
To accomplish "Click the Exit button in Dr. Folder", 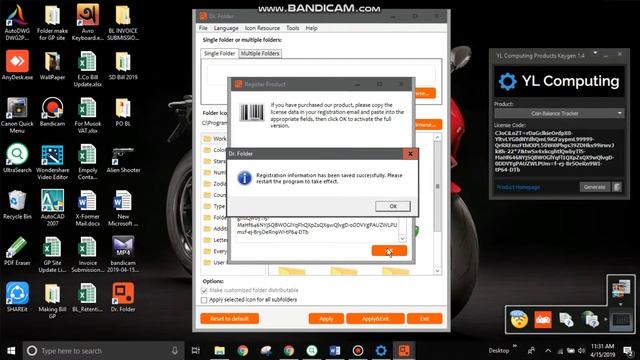I will 424,318.
